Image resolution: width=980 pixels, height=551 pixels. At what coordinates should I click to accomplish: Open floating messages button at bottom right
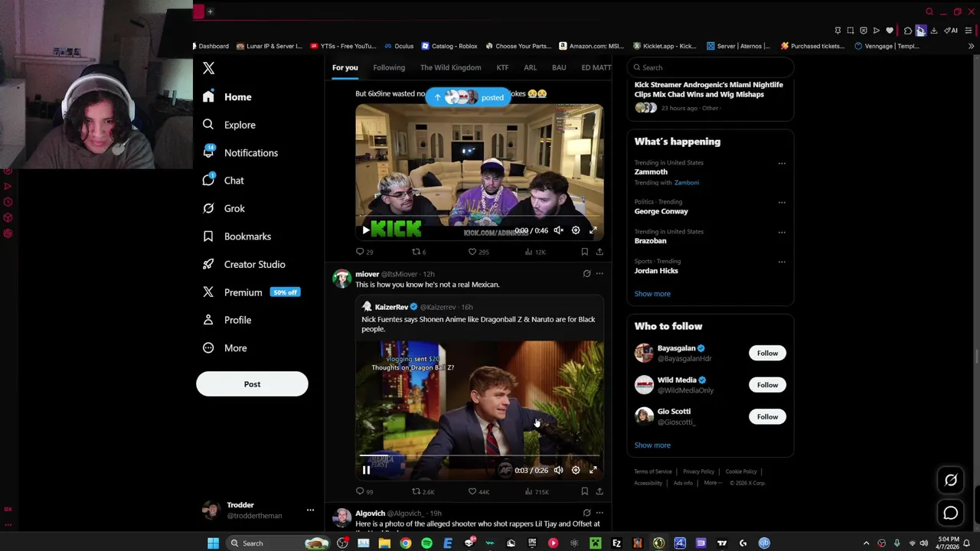[951, 514]
